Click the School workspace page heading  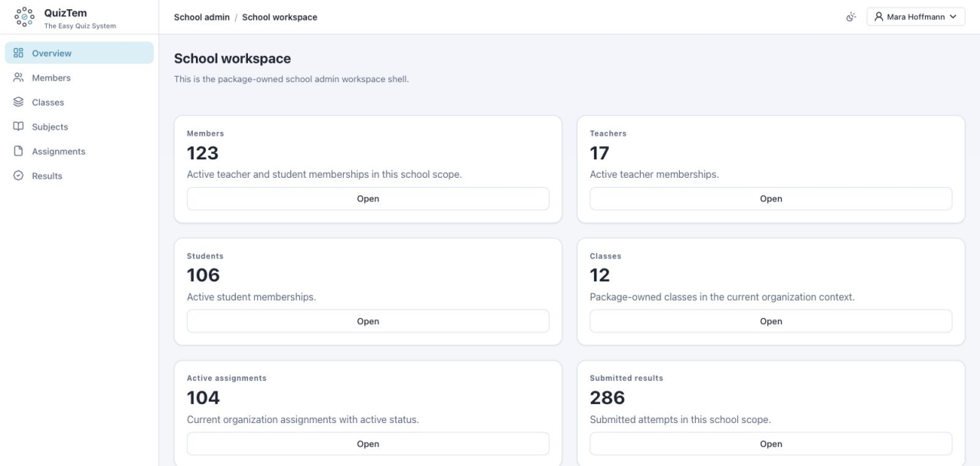[232, 58]
